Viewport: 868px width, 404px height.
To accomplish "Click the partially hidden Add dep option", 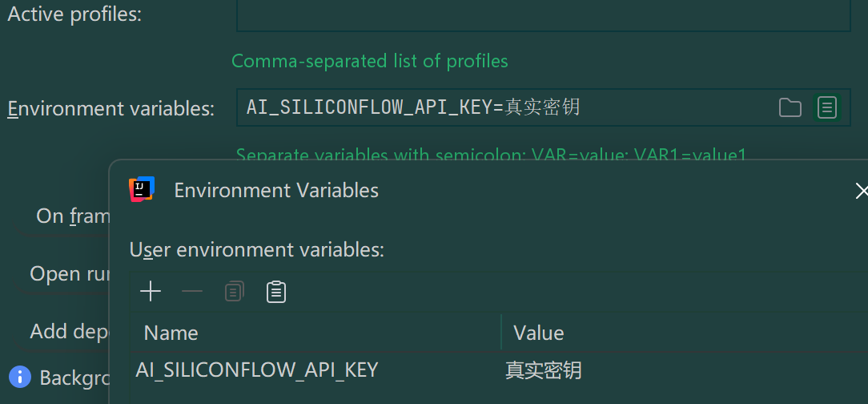I will (x=69, y=331).
